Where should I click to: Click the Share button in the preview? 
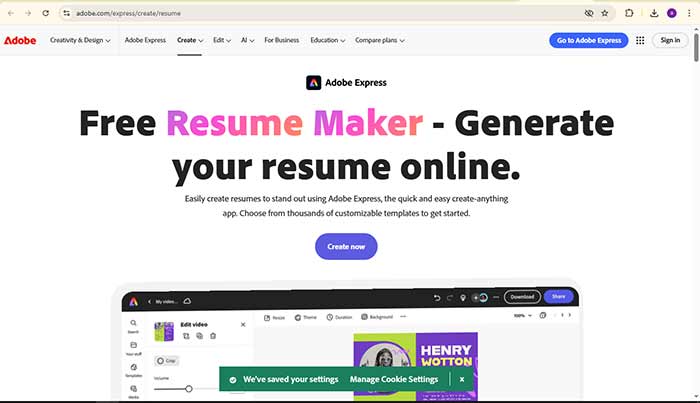pyautogui.click(x=558, y=296)
